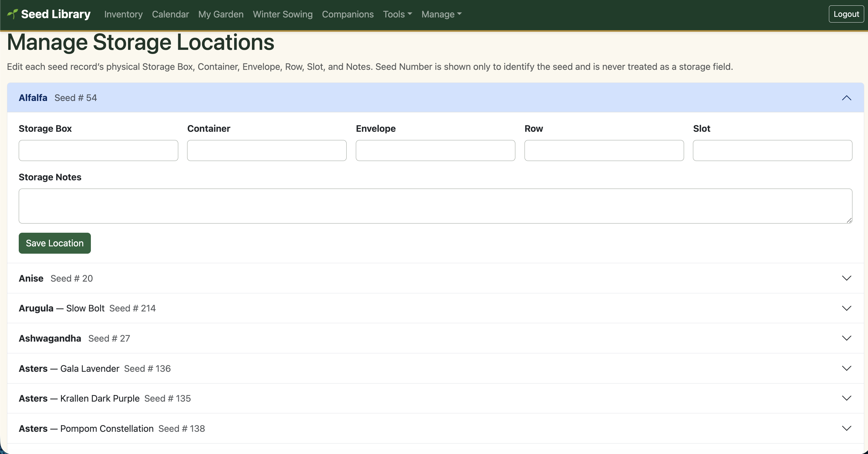The width and height of the screenshot is (868, 454).
Task: Click the Manage menu caret arrow
Action: pos(459,14)
